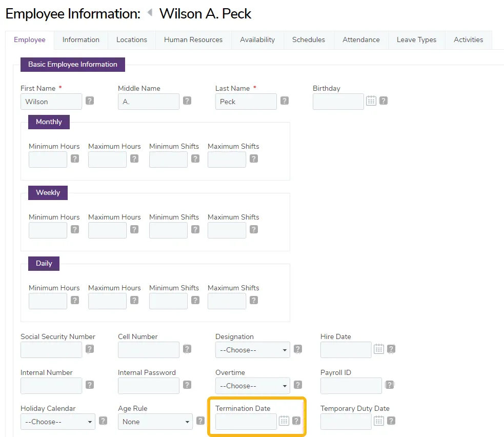
Task: Click the help icon beside the Birthday calendar
Action: point(384,101)
